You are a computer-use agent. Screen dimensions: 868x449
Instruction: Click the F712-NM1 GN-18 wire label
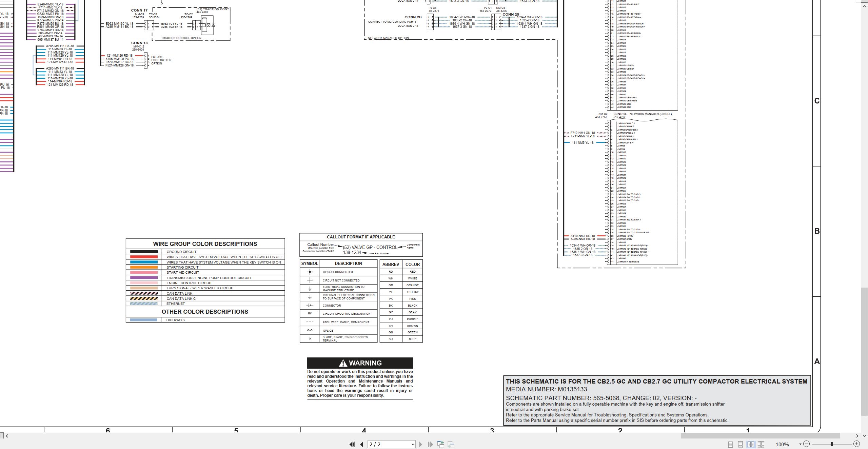tap(583, 133)
